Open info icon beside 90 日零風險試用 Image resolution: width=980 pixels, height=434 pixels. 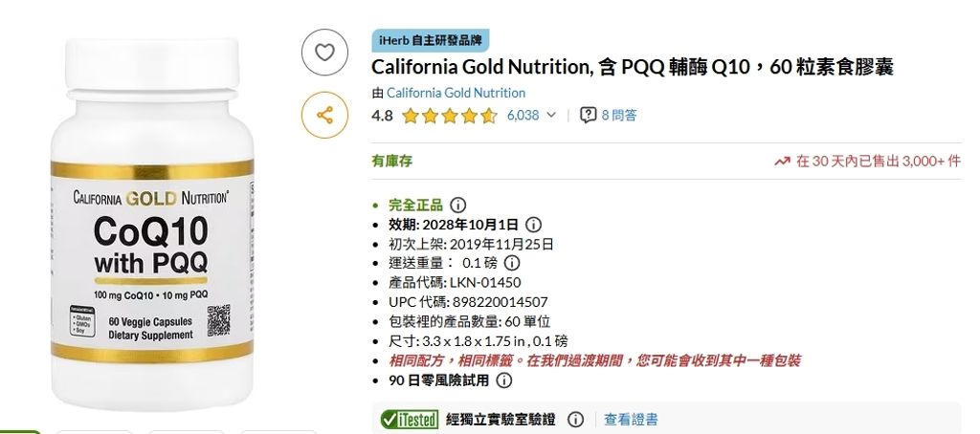(503, 380)
